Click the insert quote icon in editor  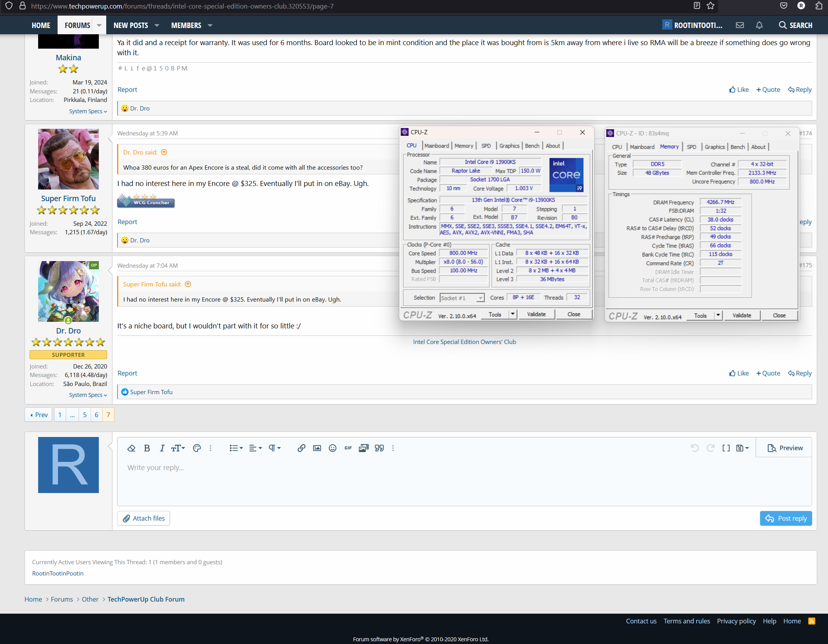[x=379, y=448]
